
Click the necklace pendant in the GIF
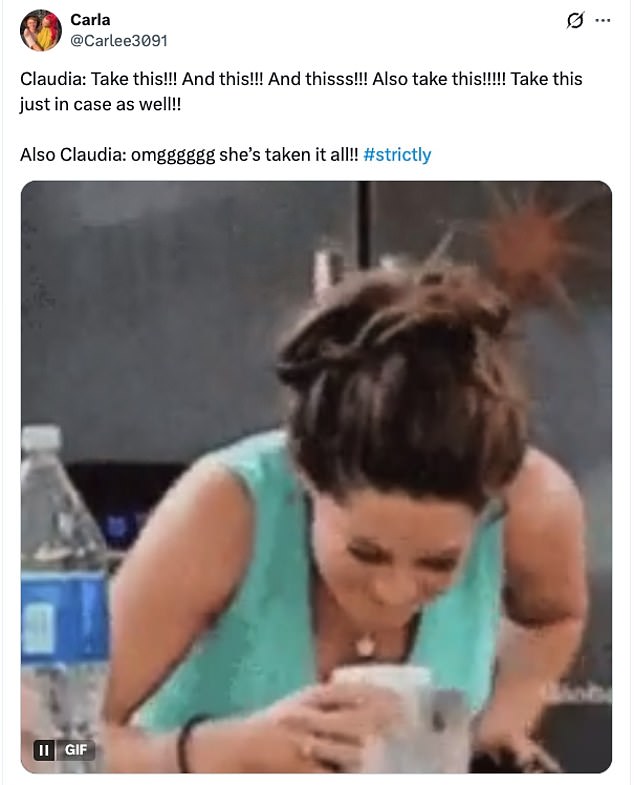pos(365,646)
